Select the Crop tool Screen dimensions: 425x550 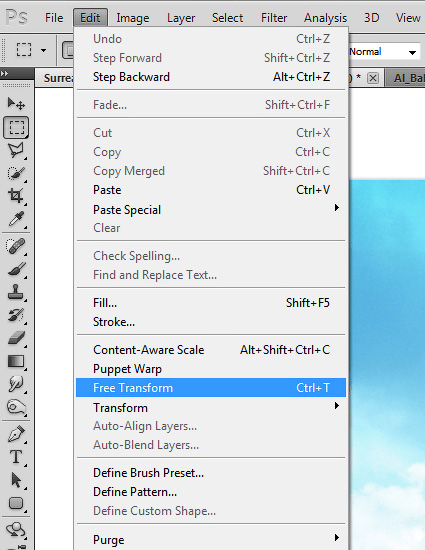(16, 196)
